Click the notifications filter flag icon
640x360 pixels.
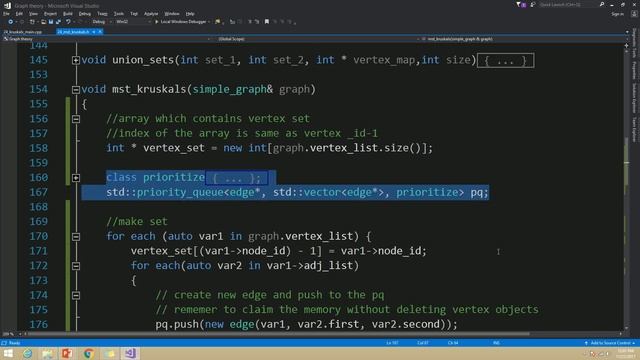[520, 4]
